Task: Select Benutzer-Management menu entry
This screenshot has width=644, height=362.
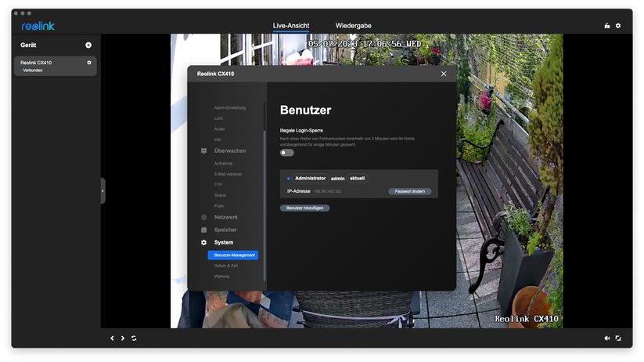Action: click(233, 255)
